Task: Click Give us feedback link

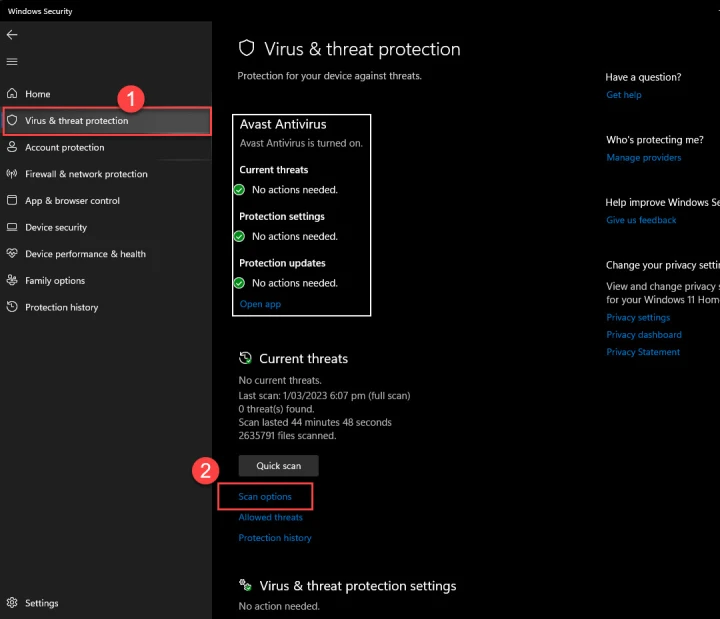Action: coord(641,220)
